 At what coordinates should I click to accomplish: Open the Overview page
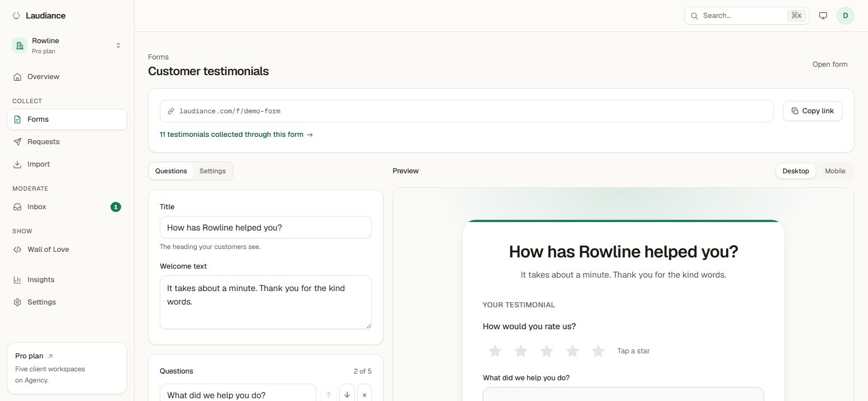point(67,77)
